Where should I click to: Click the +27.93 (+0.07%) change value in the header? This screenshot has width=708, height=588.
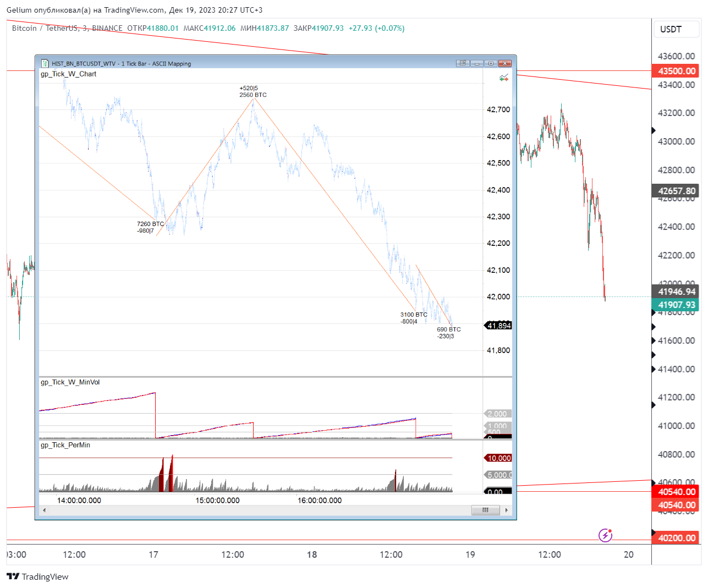[376, 28]
